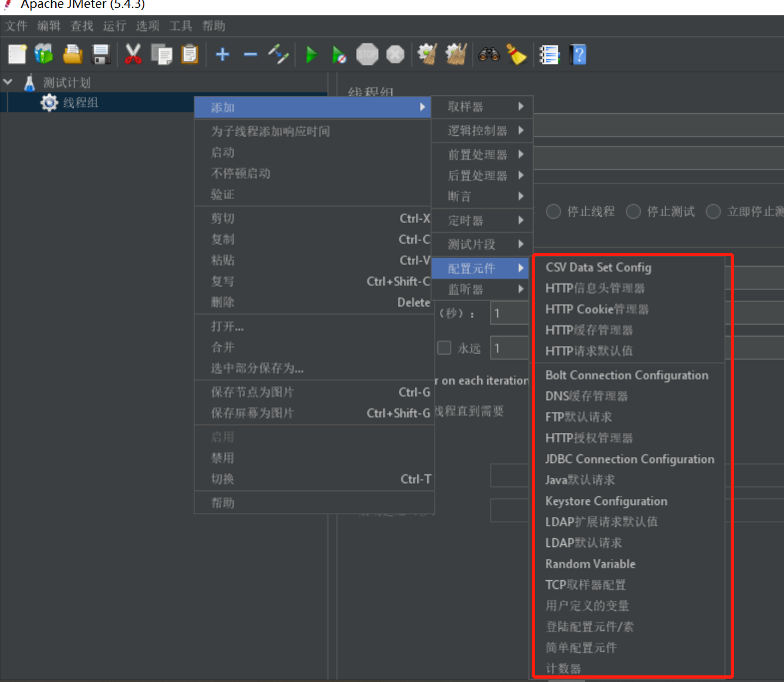Open the 编辑 menu
Image resolution: width=784 pixels, height=682 pixels.
(x=49, y=26)
